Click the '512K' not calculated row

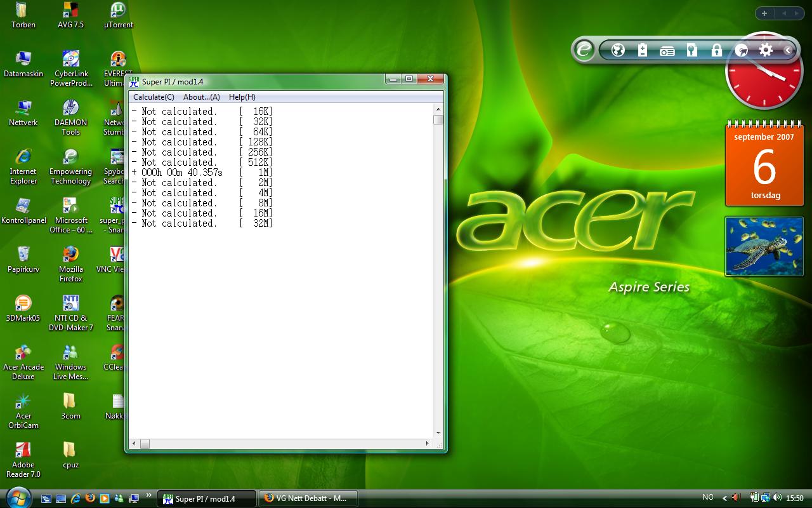click(x=202, y=163)
